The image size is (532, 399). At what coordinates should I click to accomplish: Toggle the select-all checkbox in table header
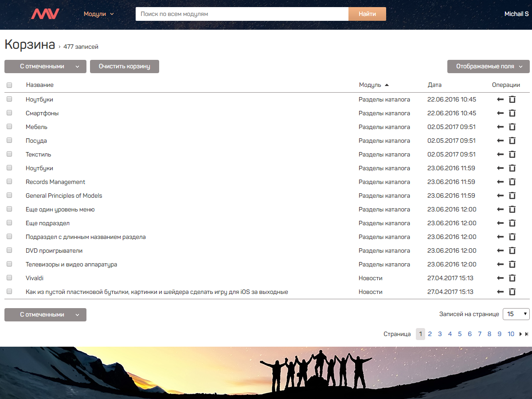pyautogui.click(x=9, y=85)
